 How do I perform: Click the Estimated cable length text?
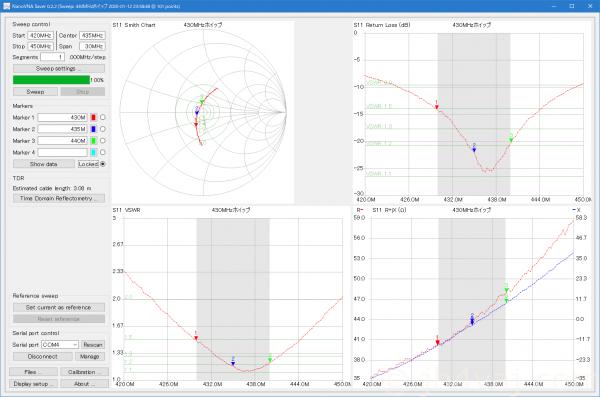point(52,188)
